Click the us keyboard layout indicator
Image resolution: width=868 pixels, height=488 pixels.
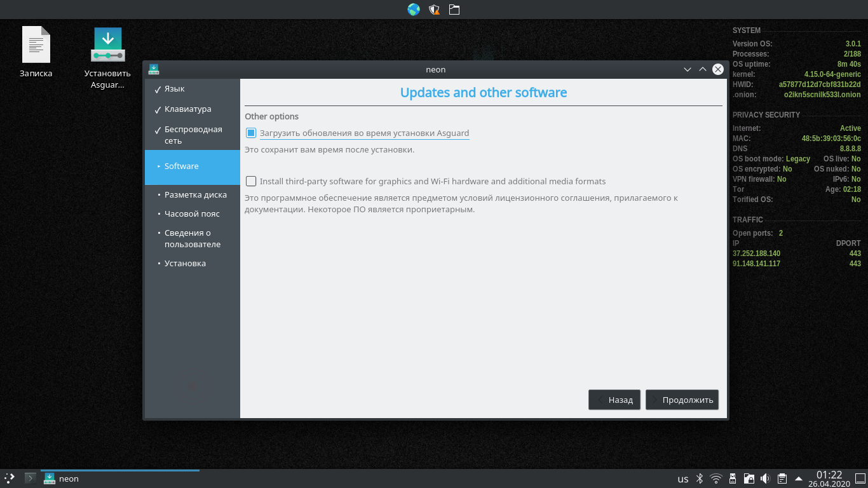683,479
